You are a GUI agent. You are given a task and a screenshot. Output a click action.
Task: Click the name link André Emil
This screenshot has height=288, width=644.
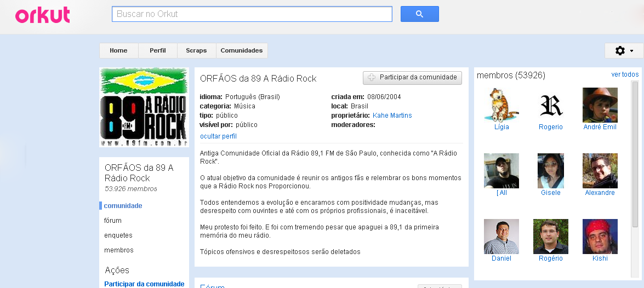(600, 127)
